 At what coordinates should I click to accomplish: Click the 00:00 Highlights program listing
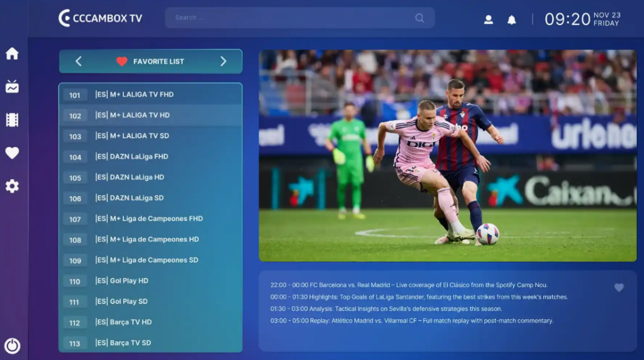click(419, 297)
